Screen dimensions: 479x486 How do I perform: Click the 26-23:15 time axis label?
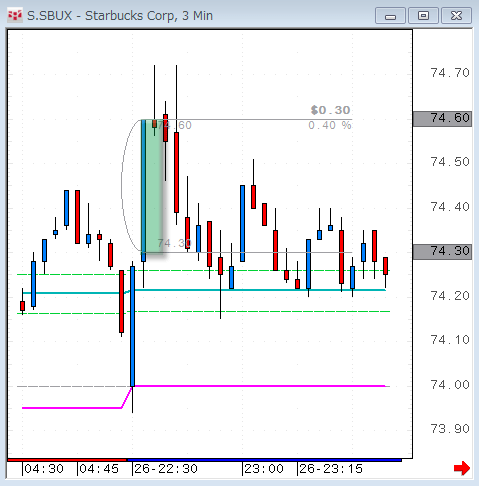[331, 469]
